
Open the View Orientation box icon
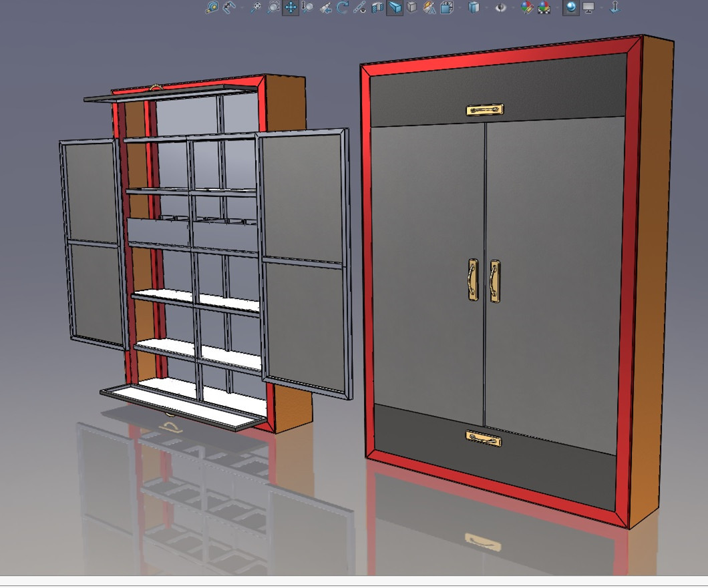(447, 7)
